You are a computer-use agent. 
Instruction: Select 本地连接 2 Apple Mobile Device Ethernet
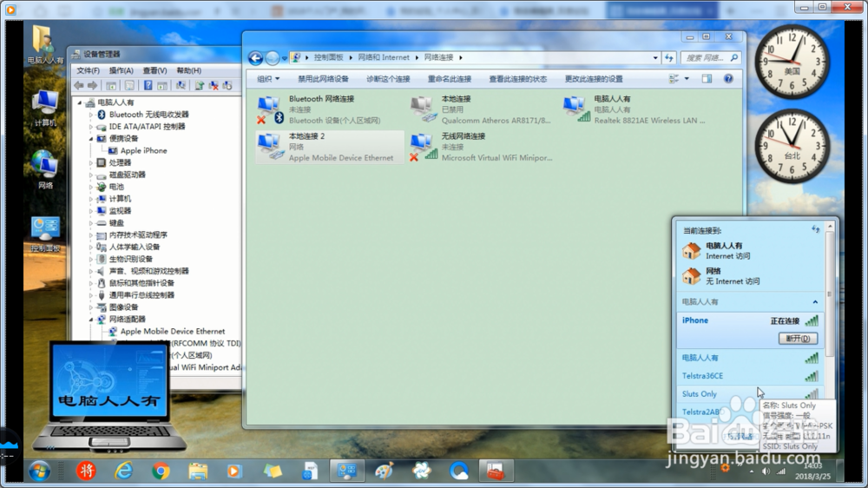(330, 147)
